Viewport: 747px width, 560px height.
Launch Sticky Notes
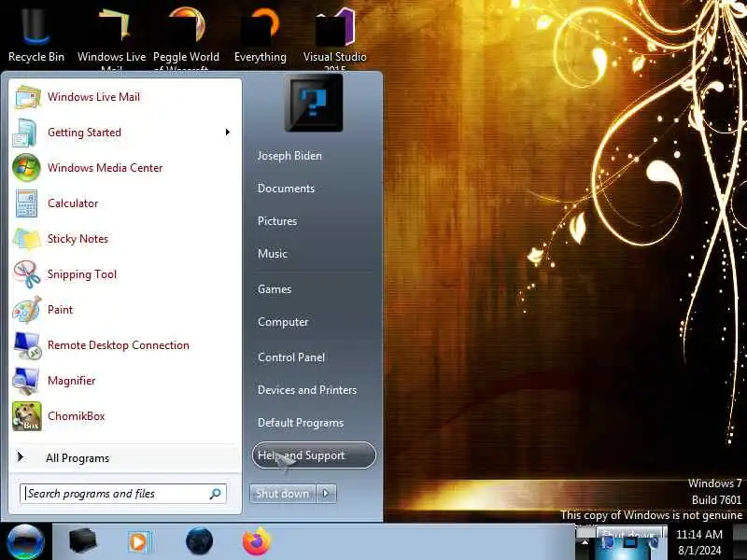point(125,239)
